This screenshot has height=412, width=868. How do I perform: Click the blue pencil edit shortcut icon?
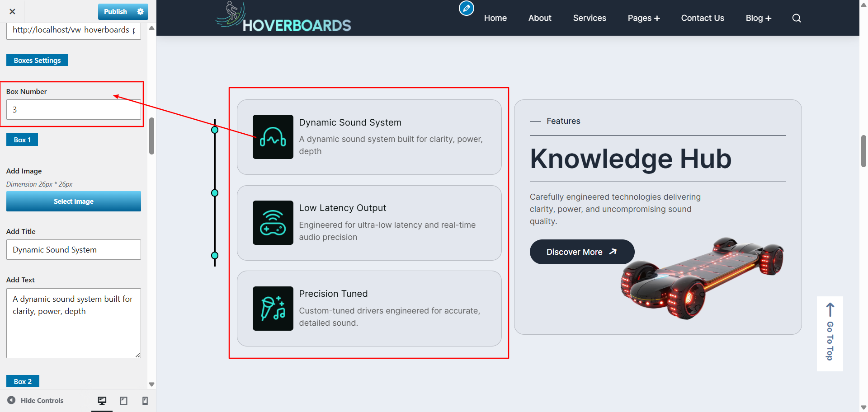tap(467, 8)
